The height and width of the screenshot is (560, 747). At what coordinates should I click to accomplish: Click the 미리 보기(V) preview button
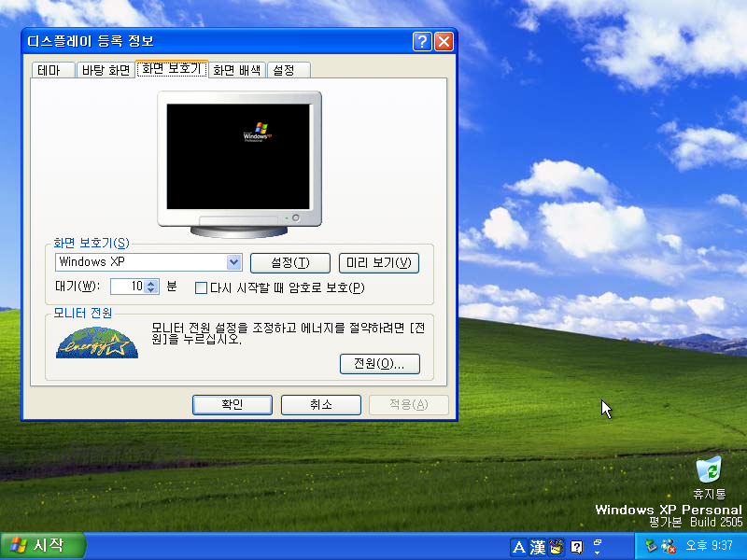[379, 263]
